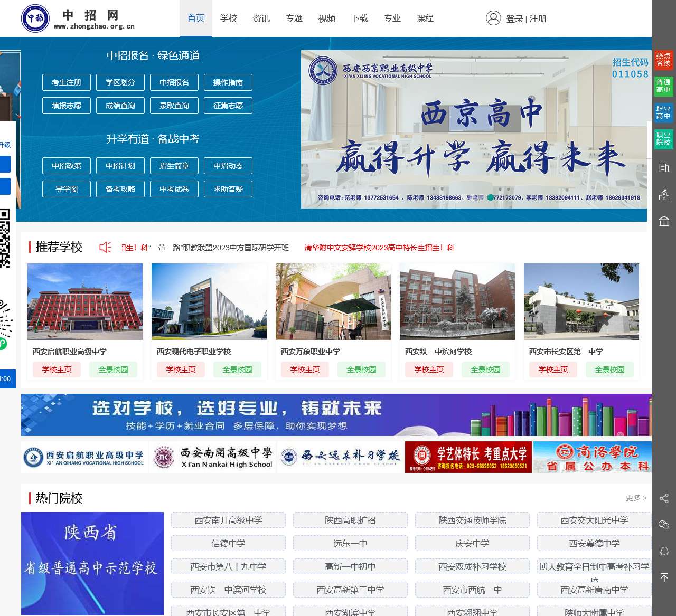Open the 西安南开高级中学 logo banner
This screenshot has height=616, width=676.
coord(212,457)
